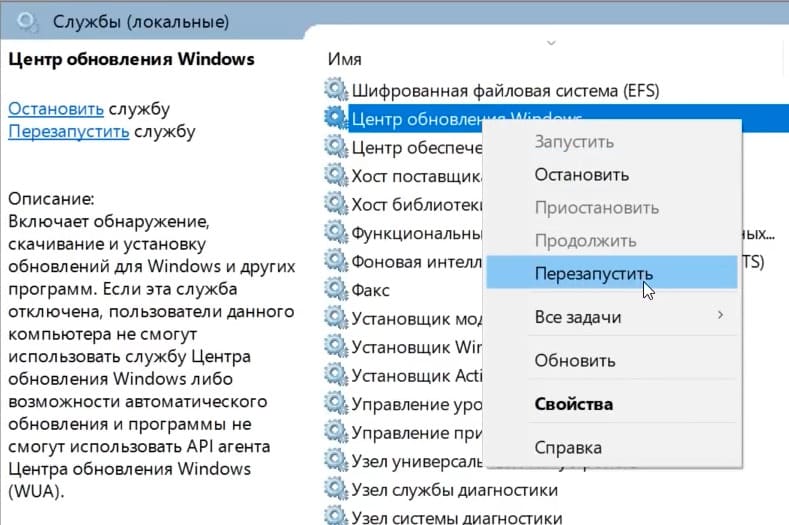
Task: Select the Установщик Acti... service name
Action: (417, 376)
